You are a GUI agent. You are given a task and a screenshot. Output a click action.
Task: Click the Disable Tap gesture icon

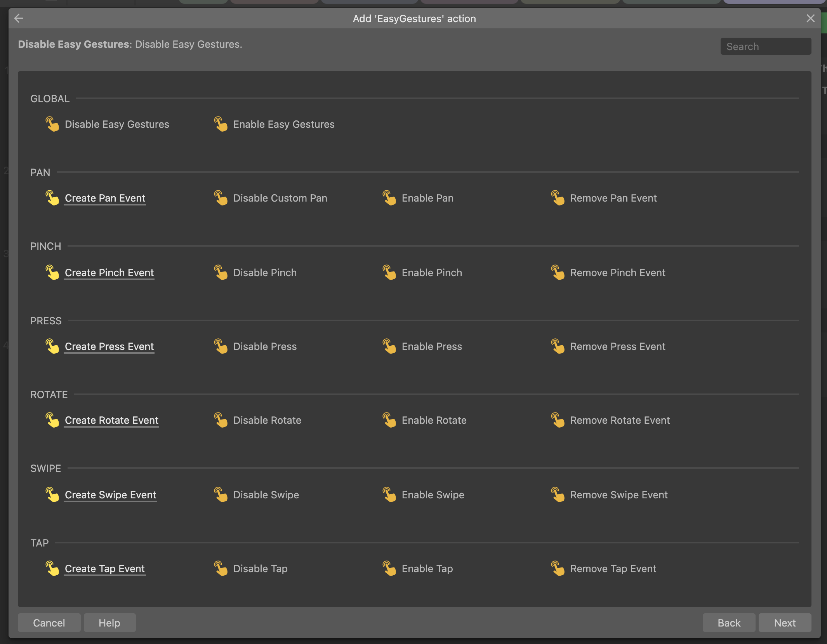pos(221,569)
